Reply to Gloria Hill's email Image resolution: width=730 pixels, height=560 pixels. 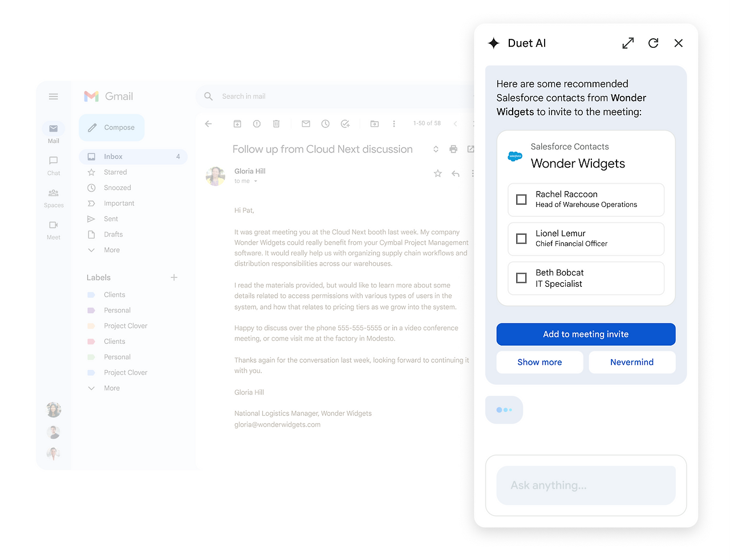(456, 174)
